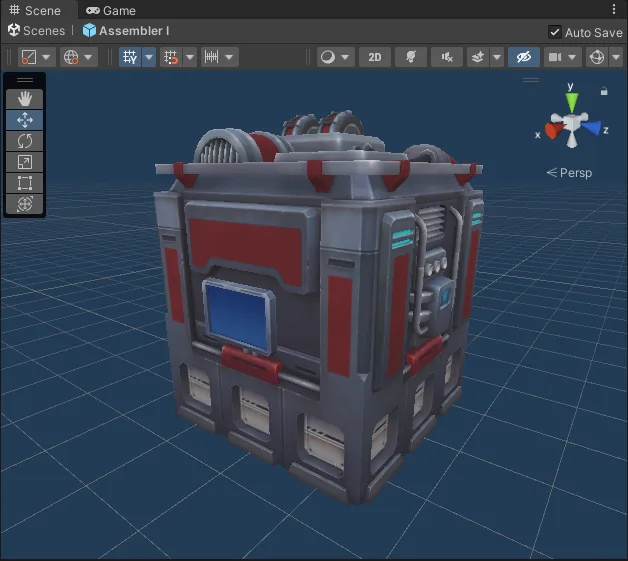
Task: Mute scene audio with the speaker icon
Action: pos(447,57)
